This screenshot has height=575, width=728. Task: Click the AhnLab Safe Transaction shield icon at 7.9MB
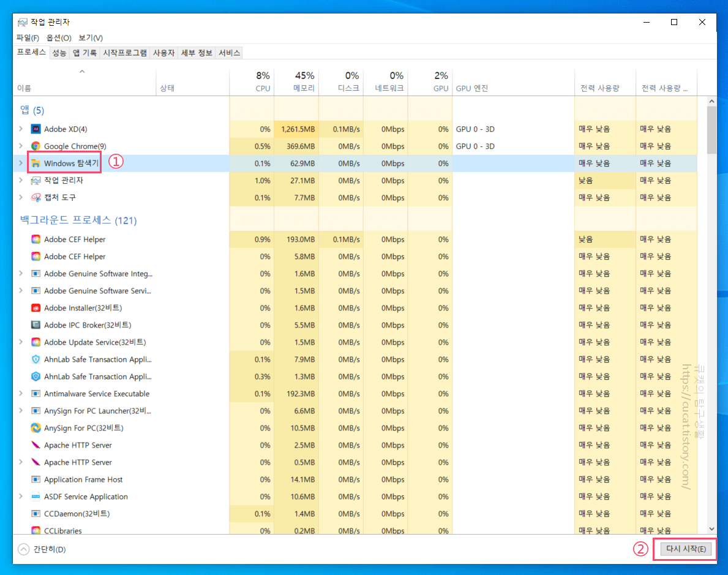tap(36, 359)
